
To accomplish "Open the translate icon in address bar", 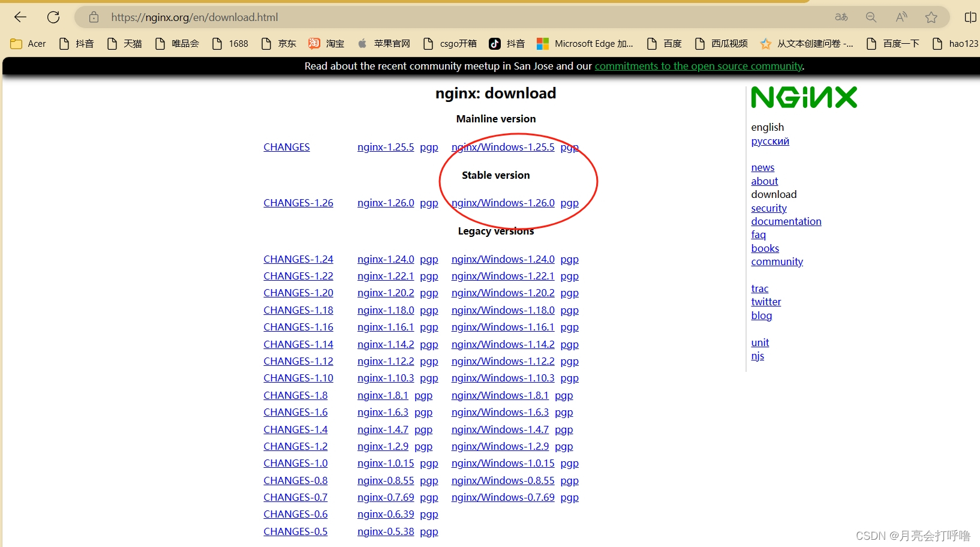I will tap(841, 17).
